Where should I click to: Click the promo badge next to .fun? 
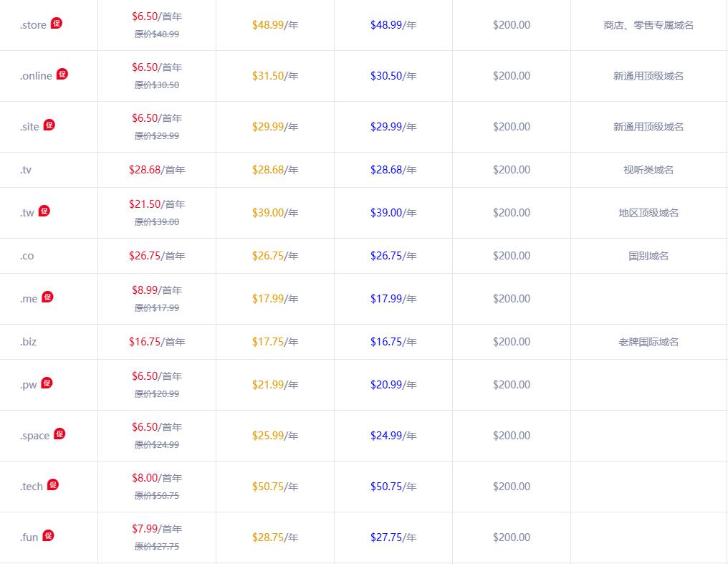48,535
